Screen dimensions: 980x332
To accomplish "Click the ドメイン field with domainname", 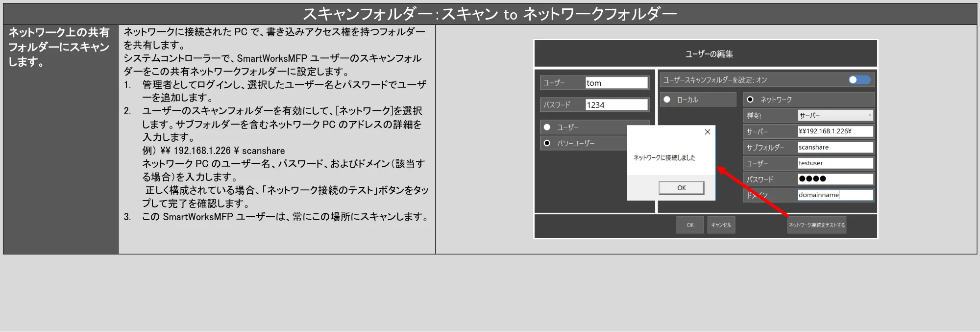I will pyautogui.click(x=835, y=195).
